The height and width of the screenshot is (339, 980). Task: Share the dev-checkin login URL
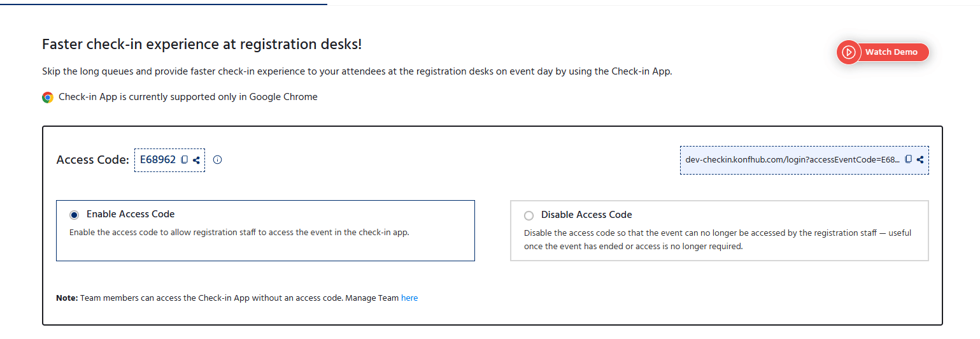pyautogui.click(x=920, y=159)
